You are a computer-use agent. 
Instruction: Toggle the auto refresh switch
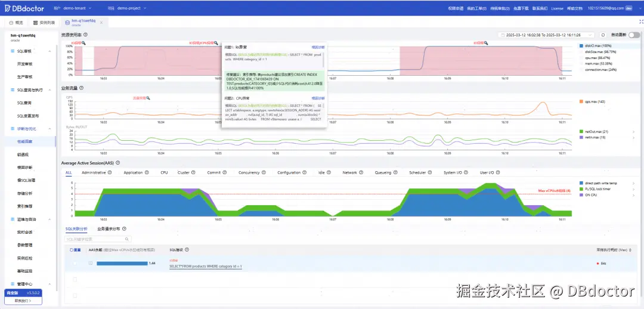[634, 35]
